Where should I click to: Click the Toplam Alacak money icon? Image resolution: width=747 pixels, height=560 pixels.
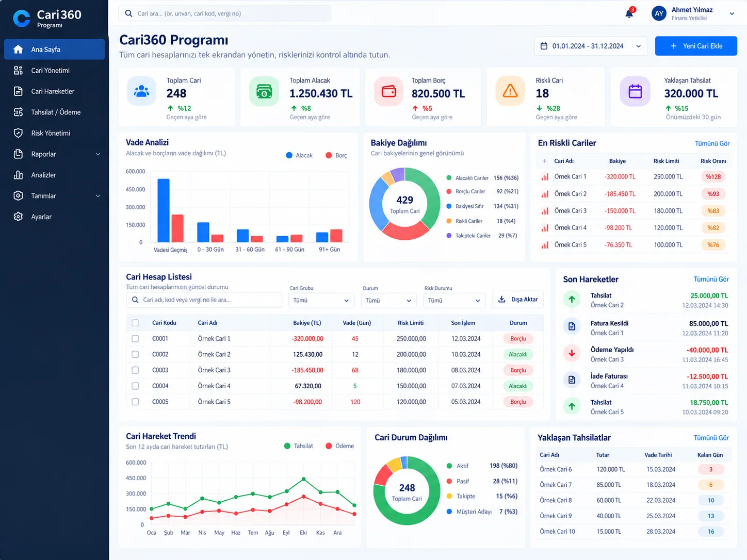click(x=264, y=91)
